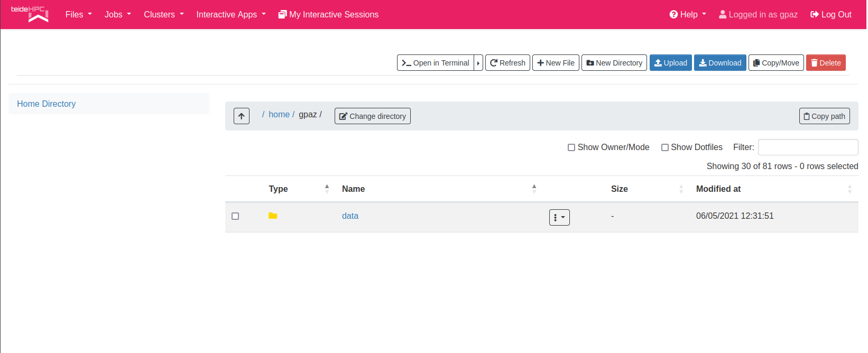Open the data row actions dropdown
Screen dimensions: 868x353
point(559,217)
